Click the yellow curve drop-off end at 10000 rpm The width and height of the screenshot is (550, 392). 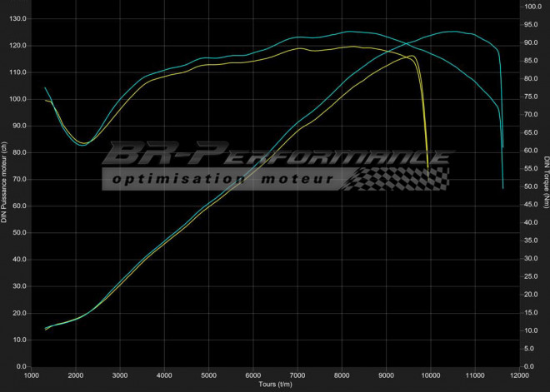click(x=428, y=169)
